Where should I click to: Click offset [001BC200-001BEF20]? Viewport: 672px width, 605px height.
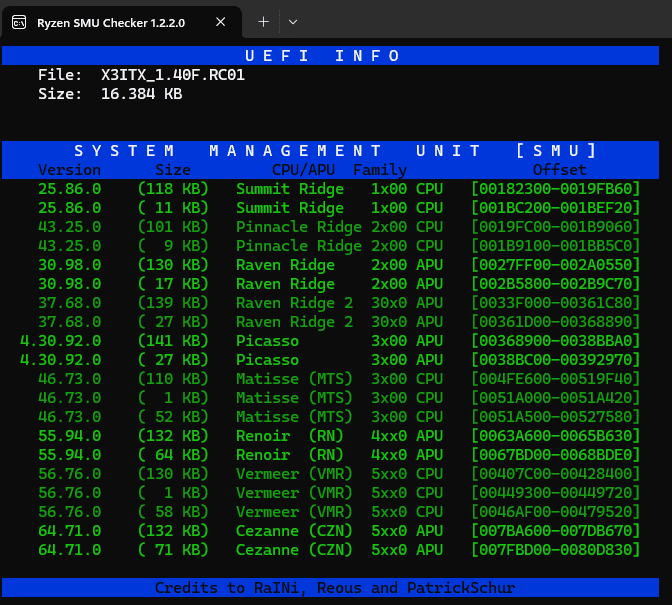[556, 208]
